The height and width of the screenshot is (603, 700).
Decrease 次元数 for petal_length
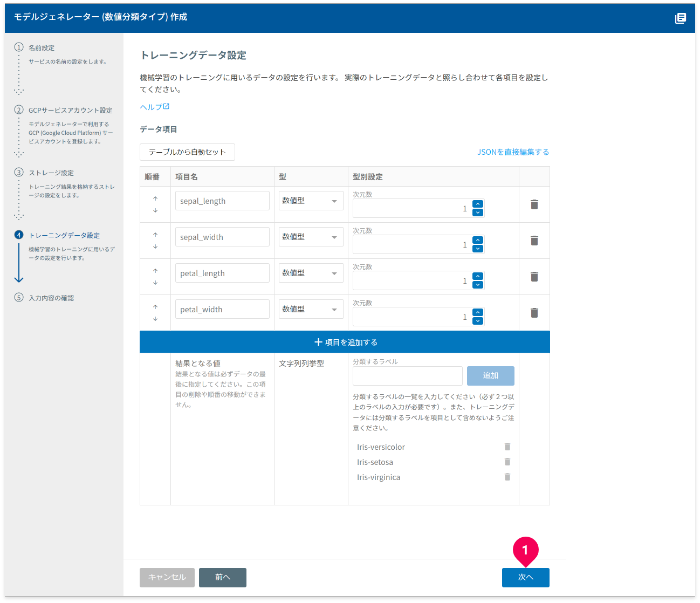478,285
